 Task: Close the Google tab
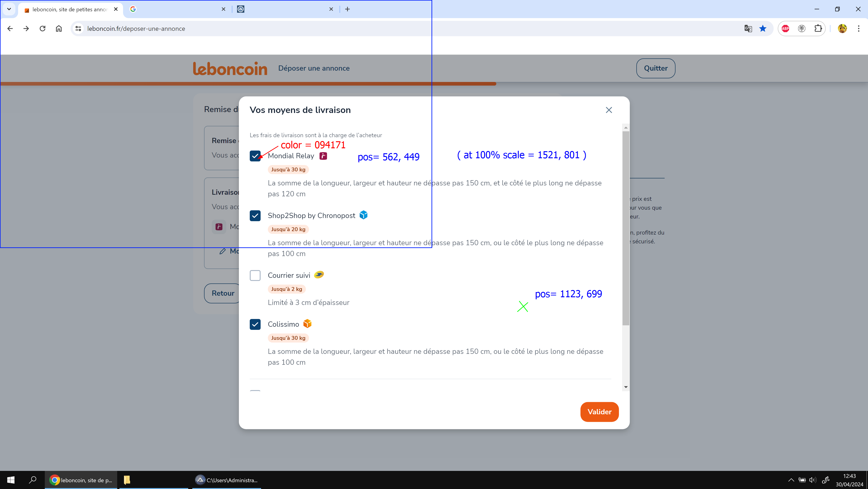(x=224, y=9)
